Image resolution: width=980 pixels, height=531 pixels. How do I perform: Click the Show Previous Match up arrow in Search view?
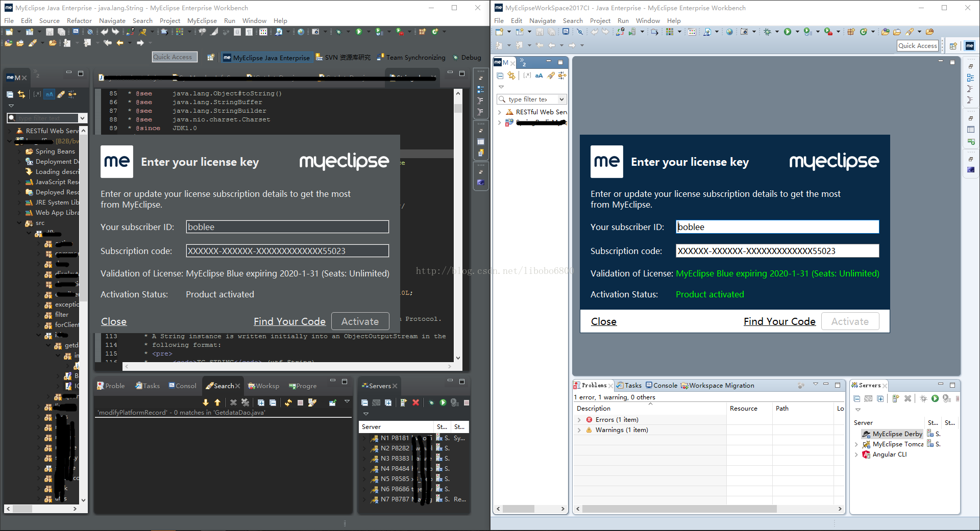click(x=217, y=402)
